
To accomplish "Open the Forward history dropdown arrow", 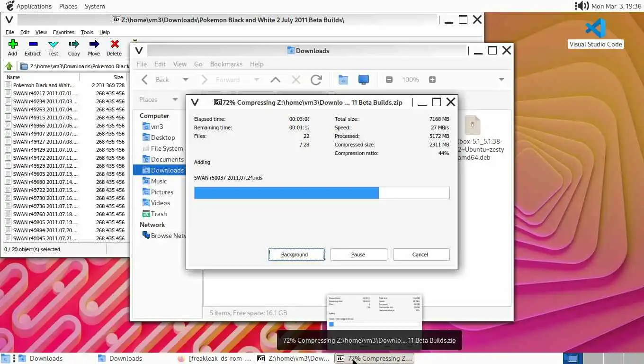I will click(x=256, y=80).
